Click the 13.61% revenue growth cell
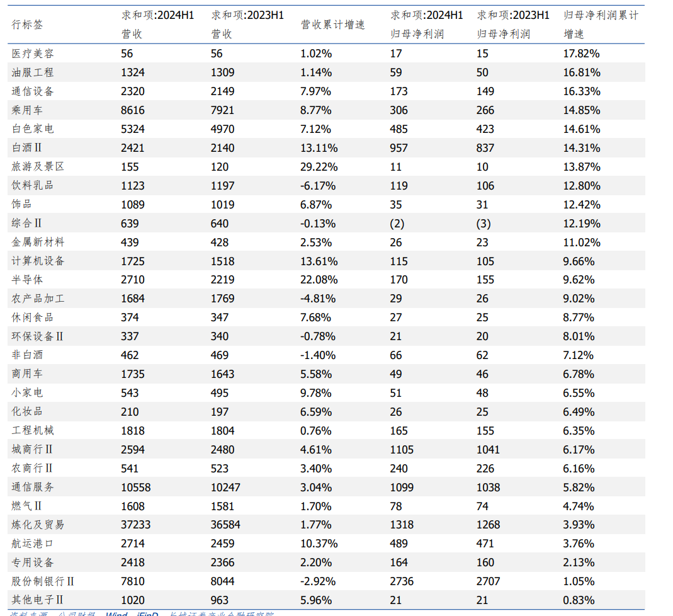 (319, 261)
